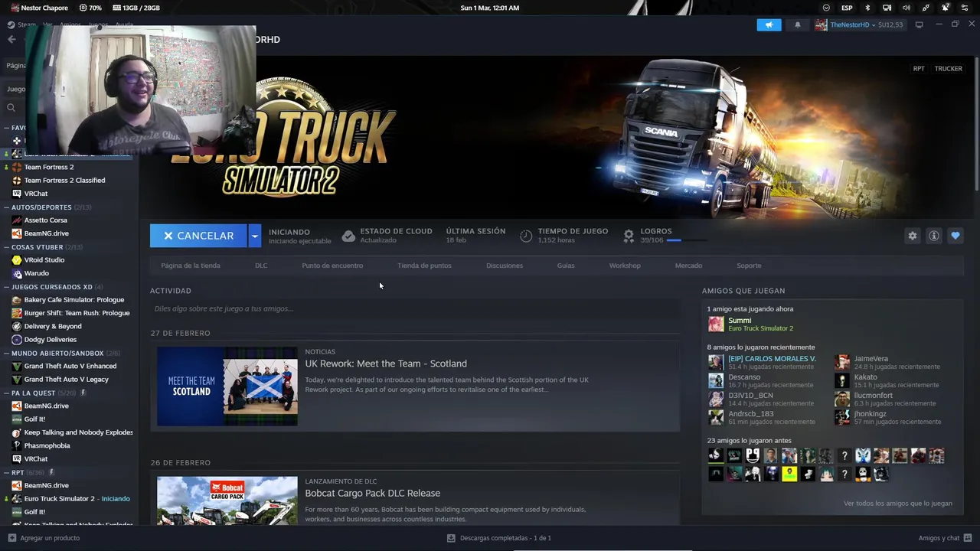Open UK Rework: Meet the Team headline
Screen dimensions: 980x551
pyautogui.click(x=386, y=364)
